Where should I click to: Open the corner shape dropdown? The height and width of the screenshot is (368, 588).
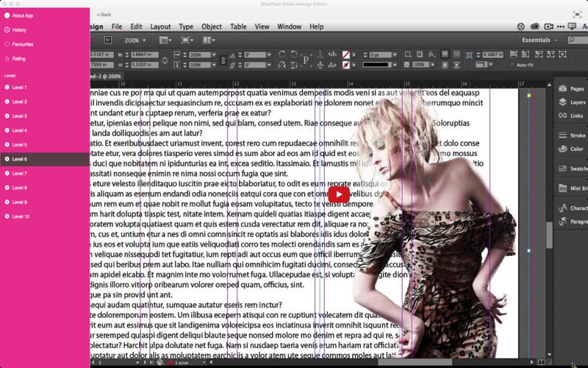[x=490, y=65]
